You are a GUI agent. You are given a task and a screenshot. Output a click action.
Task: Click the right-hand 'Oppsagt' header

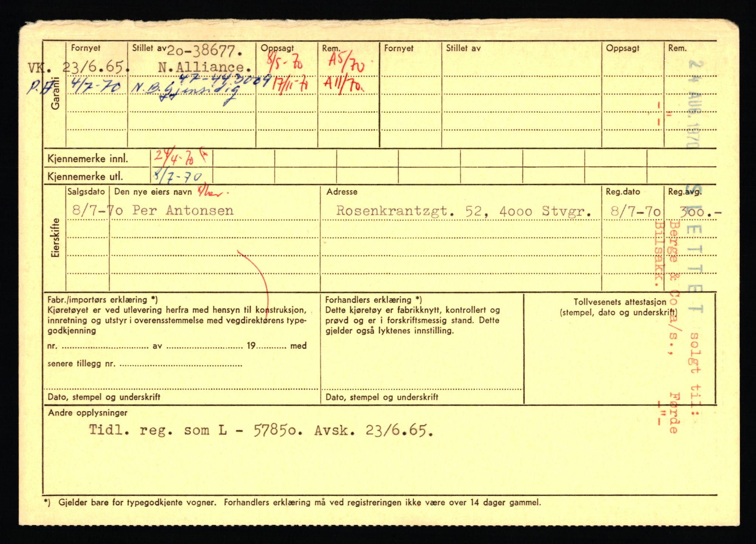tap(623, 48)
